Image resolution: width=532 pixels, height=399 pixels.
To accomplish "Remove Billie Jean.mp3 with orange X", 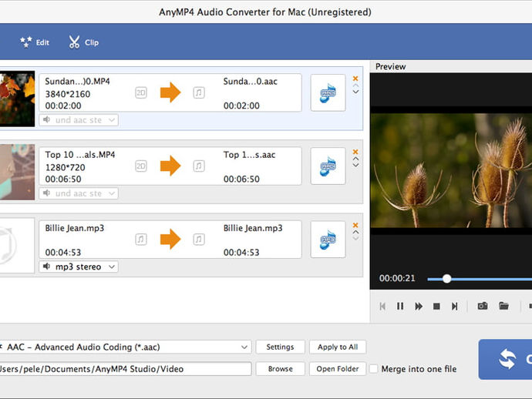I will pyautogui.click(x=355, y=225).
